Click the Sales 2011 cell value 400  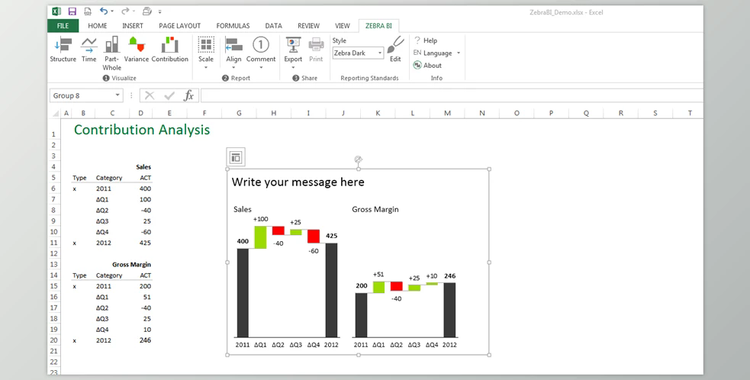pyautogui.click(x=145, y=189)
